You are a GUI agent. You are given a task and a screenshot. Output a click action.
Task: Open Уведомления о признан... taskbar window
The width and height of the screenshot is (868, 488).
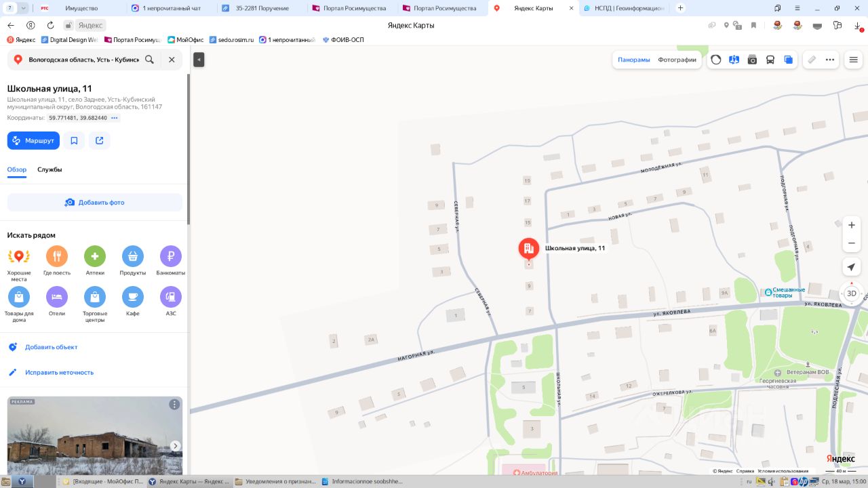point(275,482)
